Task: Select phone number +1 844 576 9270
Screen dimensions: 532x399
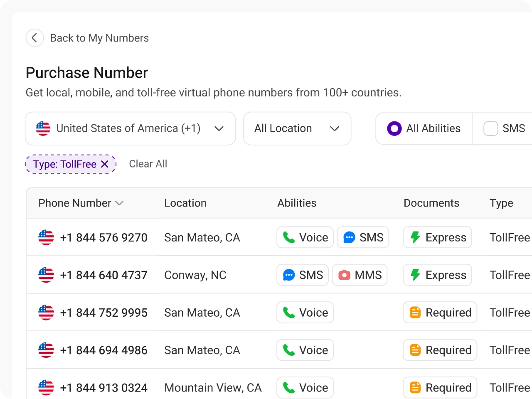Action: point(104,237)
